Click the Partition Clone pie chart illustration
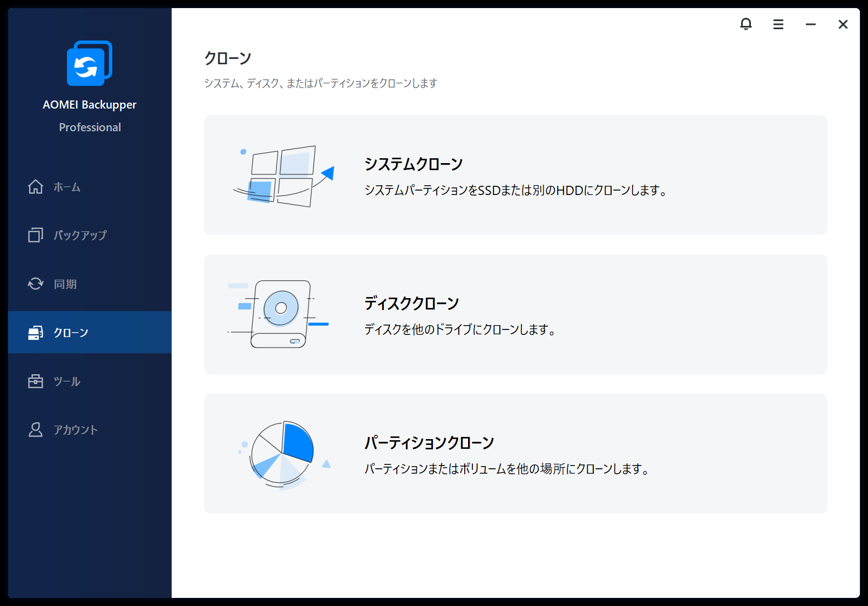 [283, 454]
